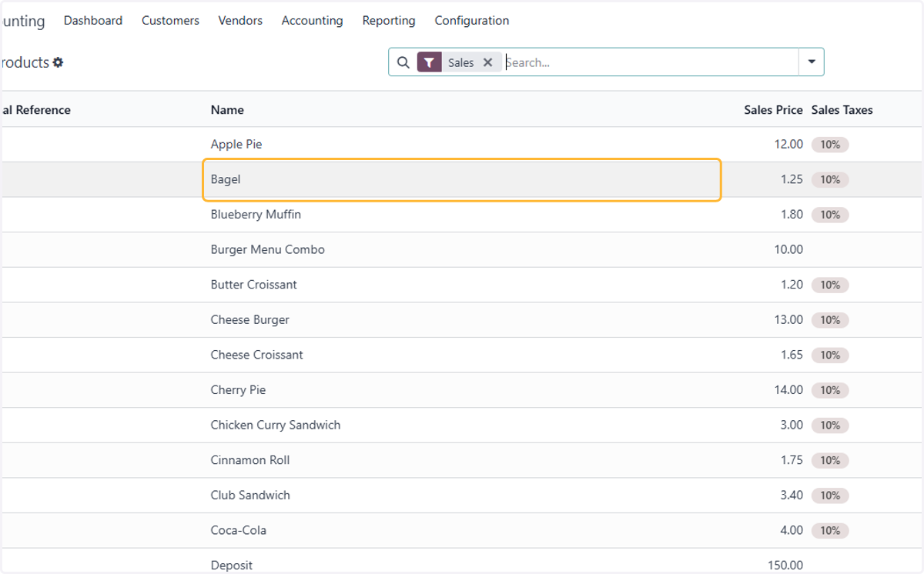This screenshot has width=924, height=574.
Task: Sort by the Sales Price column header
Action: pos(773,110)
